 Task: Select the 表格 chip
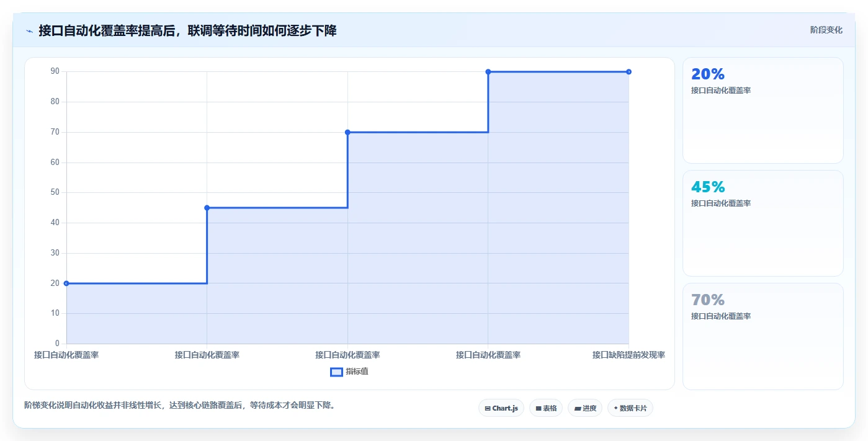click(x=546, y=408)
